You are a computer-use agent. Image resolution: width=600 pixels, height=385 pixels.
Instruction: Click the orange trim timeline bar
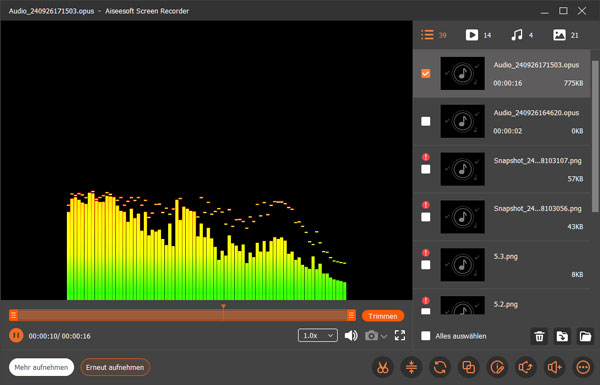pyautogui.click(x=182, y=315)
